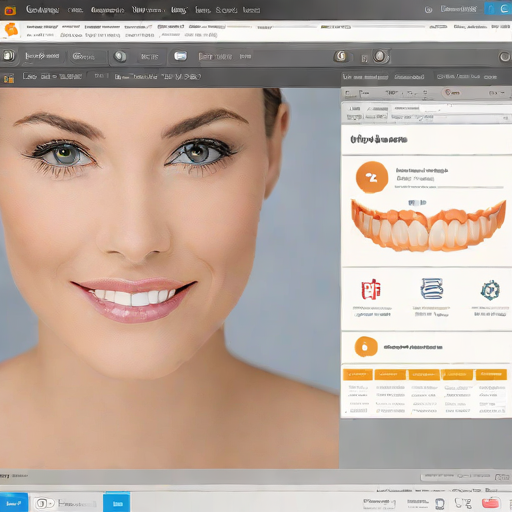Toggle the switch icon beside the Start button
The width and height of the screenshot is (512, 512).
pos(44,503)
